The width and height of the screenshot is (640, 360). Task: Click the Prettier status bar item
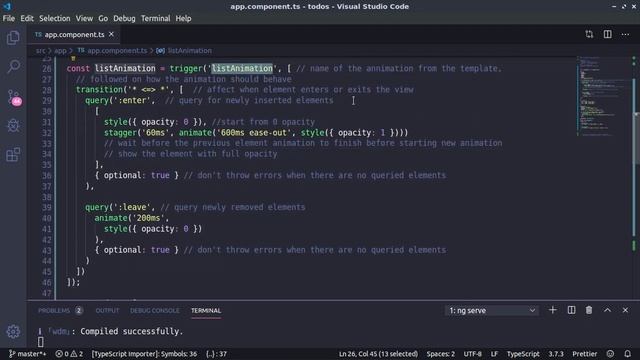(584, 354)
